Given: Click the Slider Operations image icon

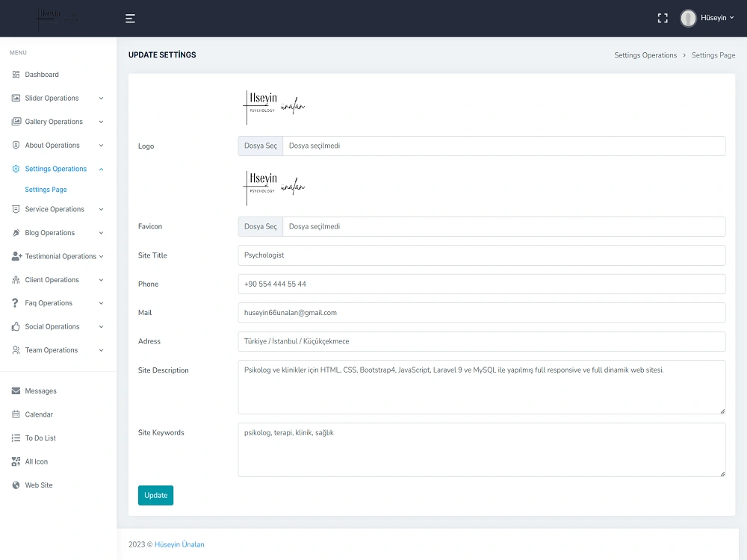Looking at the screenshot, I should tap(16, 98).
